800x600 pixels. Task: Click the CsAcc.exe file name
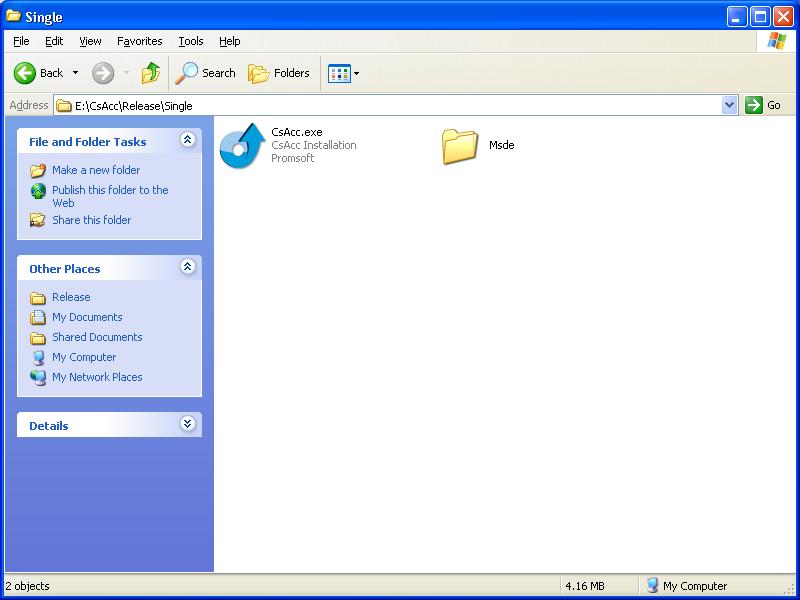(x=296, y=132)
